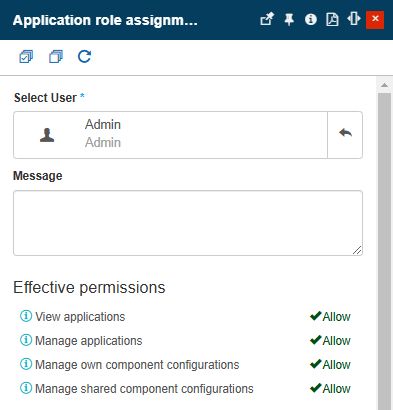Close the Application role assignment panel
Image resolution: width=393 pixels, height=410 pixels.
point(375,20)
